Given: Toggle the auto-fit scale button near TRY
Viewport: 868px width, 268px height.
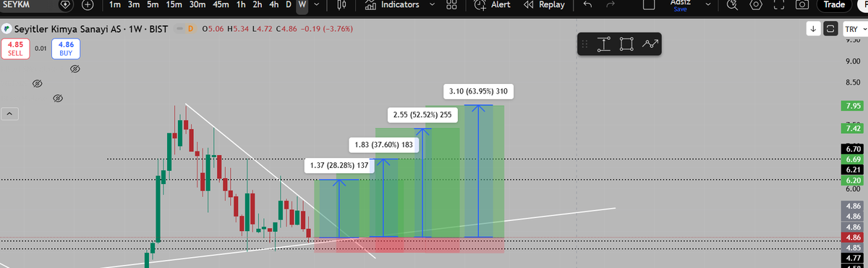Looking at the screenshot, I should click(x=830, y=29).
